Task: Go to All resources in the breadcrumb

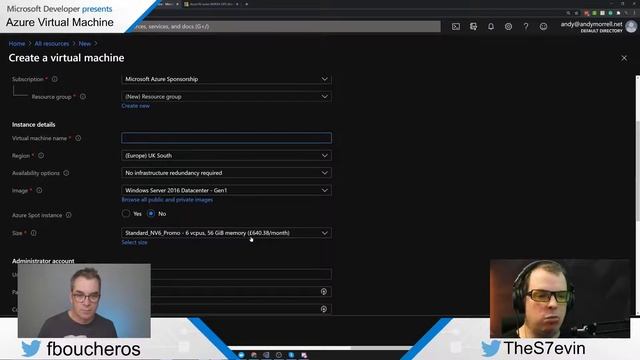Action: point(52,44)
